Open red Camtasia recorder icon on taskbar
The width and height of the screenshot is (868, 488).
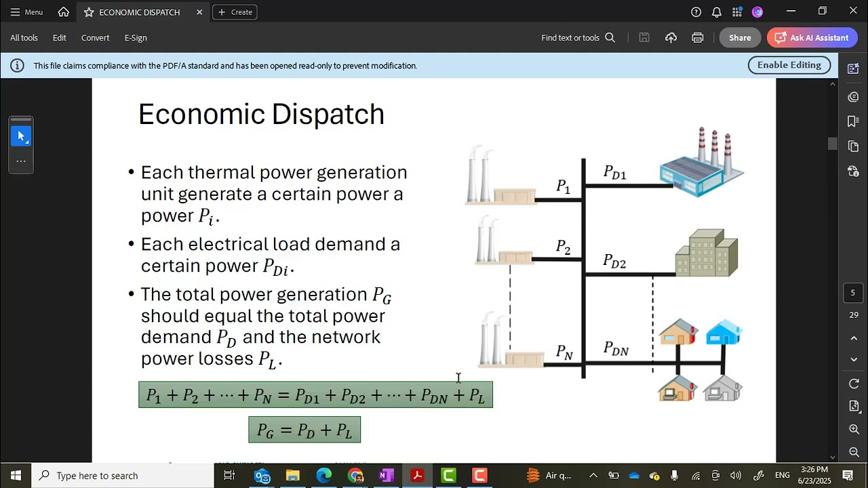tap(479, 476)
